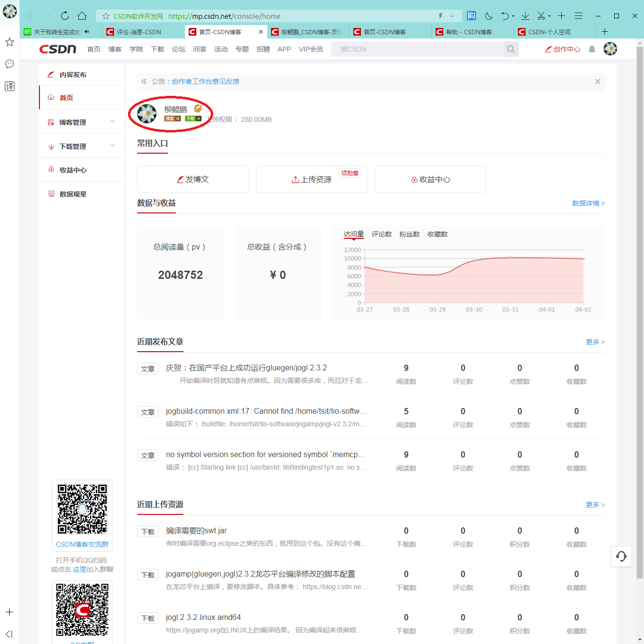Click the bookmark star in address bar
The width and height of the screenshot is (644, 644).
coord(106,16)
